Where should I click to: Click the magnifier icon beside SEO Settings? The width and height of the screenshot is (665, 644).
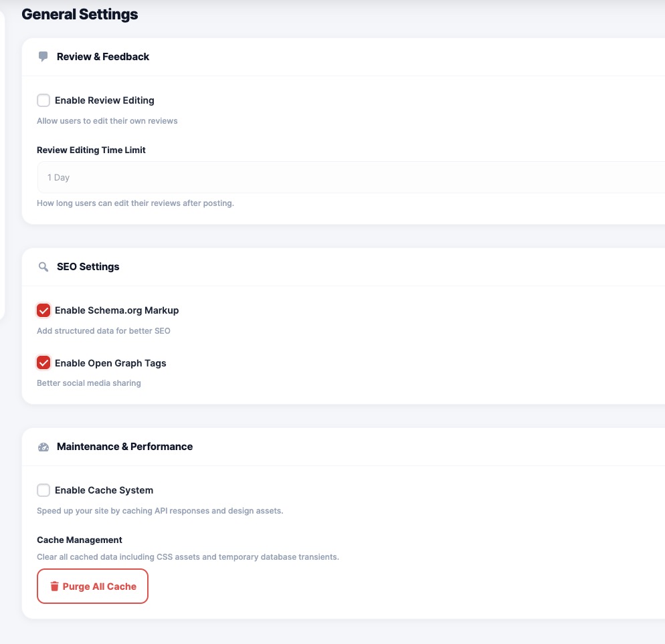pyautogui.click(x=43, y=267)
